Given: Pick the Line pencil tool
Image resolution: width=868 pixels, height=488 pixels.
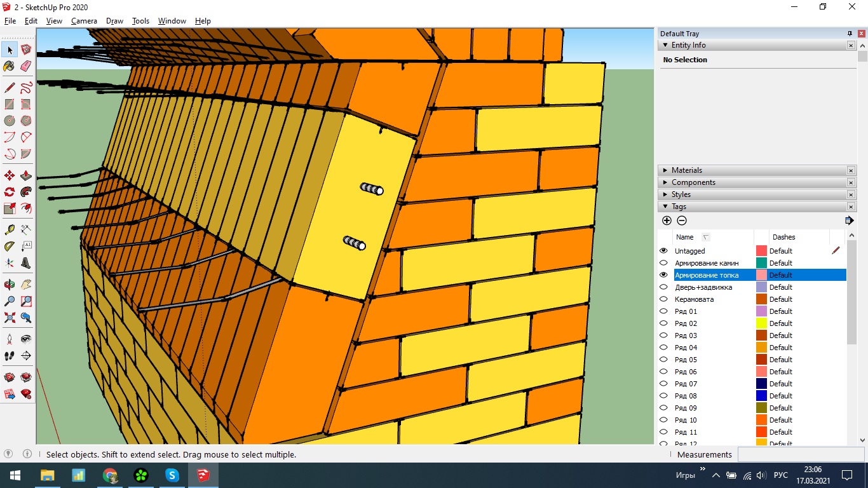Looking at the screenshot, I should tap(10, 88).
